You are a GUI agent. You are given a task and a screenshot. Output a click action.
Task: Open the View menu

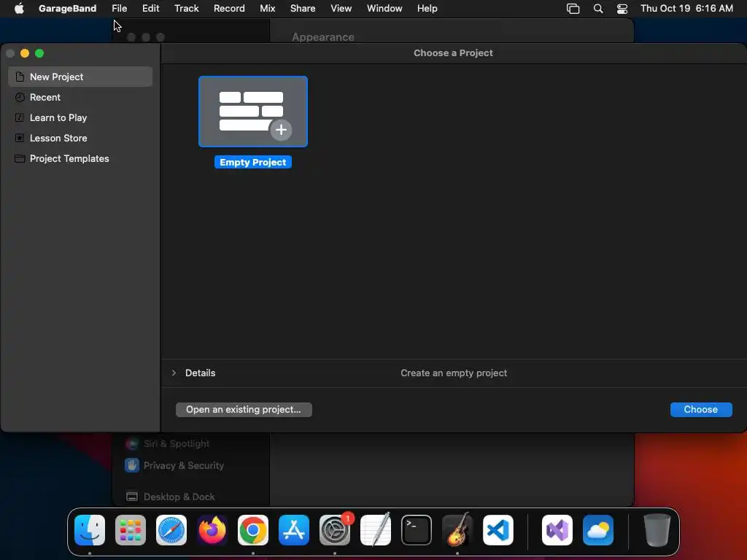pyautogui.click(x=341, y=9)
